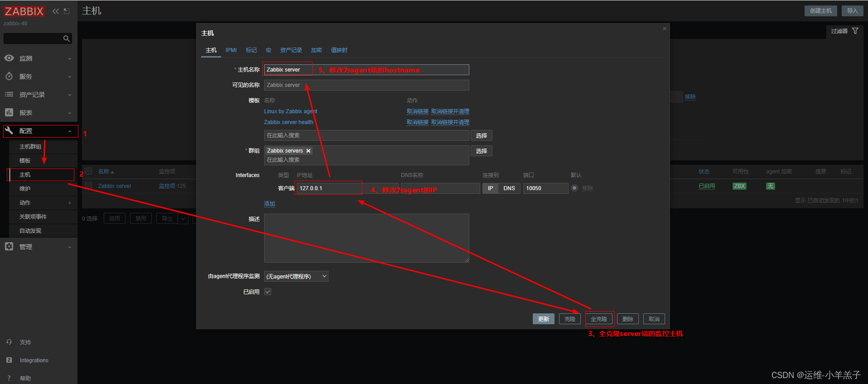Click the 主机名称 input field
The width and height of the screenshot is (868, 384).
click(x=366, y=70)
